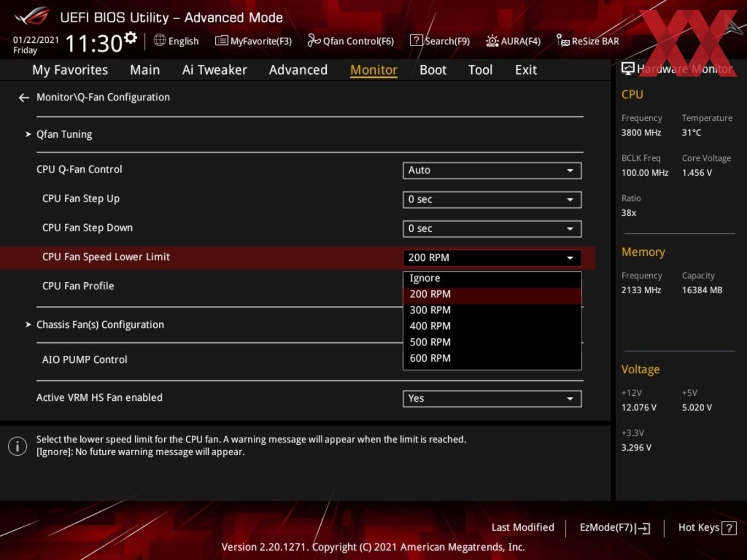Choose Ignore in the list
This screenshot has height=560, width=747.
[492, 278]
